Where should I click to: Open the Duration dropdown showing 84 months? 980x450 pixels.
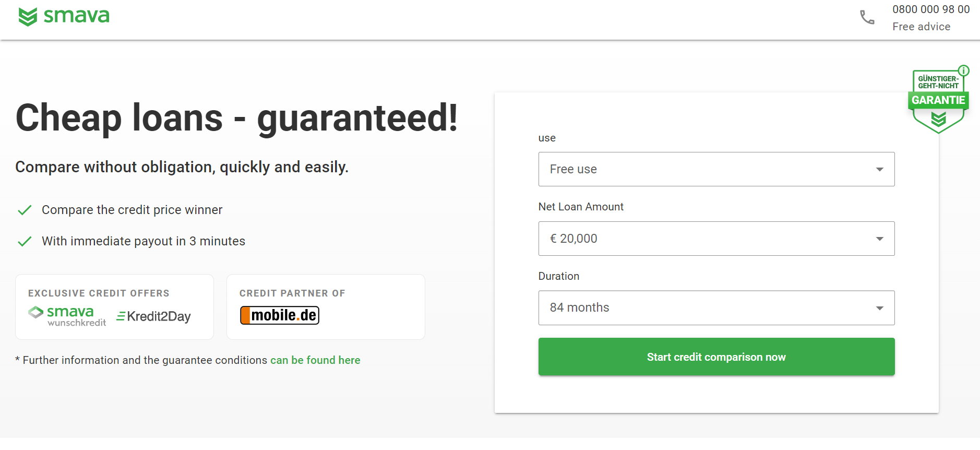click(x=716, y=308)
